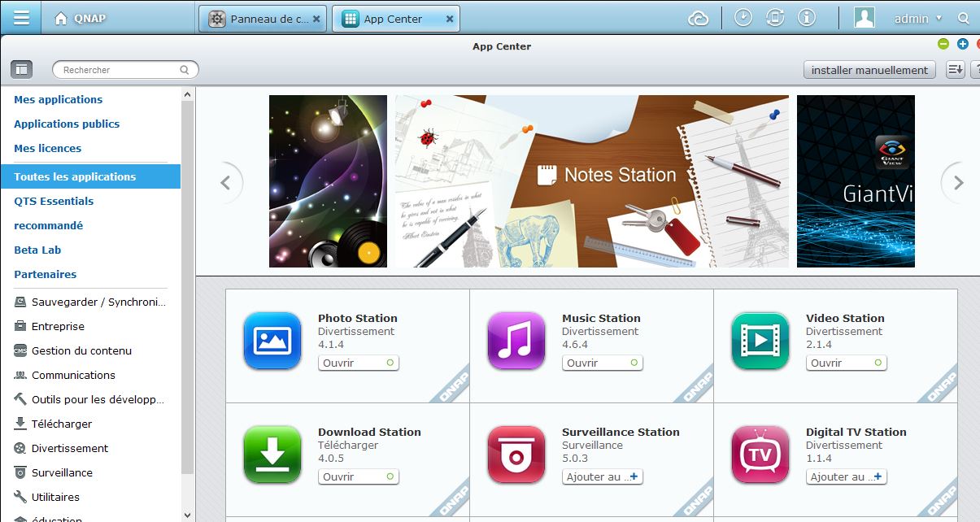980x522 pixels.
Task: Show next banner slide
Action: coord(958,183)
